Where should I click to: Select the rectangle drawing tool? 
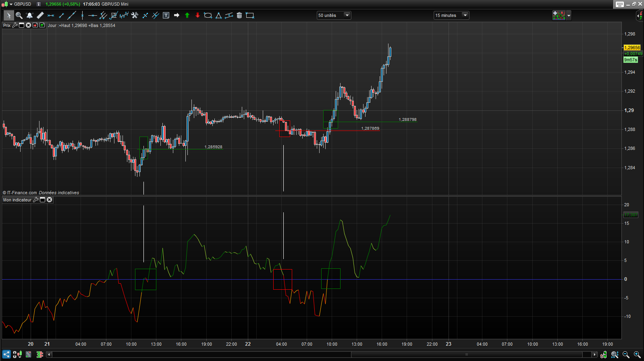point(250,15)
